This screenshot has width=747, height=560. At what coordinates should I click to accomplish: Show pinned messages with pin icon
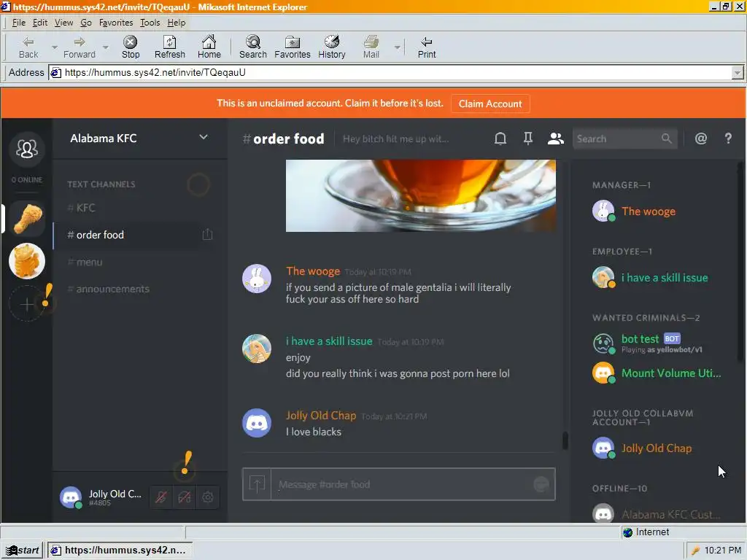528,139
